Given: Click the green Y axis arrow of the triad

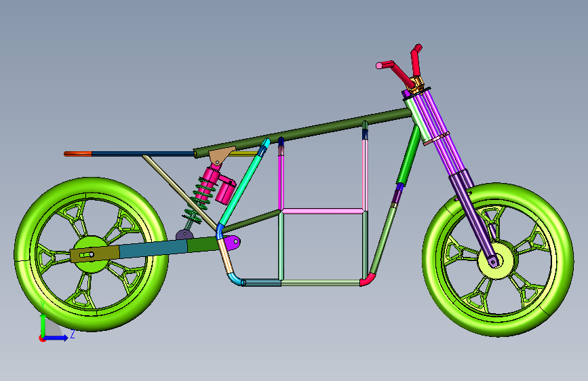Looking at the screenshot, I should [x=43, y=324].
